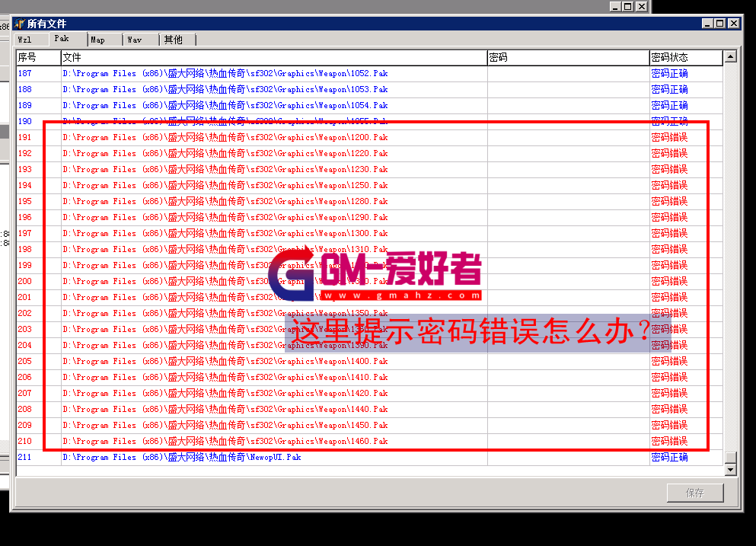The image size is (756, 546).
Task: Select row 205 Weapon\1400.Pak
Action: [369, 361]
